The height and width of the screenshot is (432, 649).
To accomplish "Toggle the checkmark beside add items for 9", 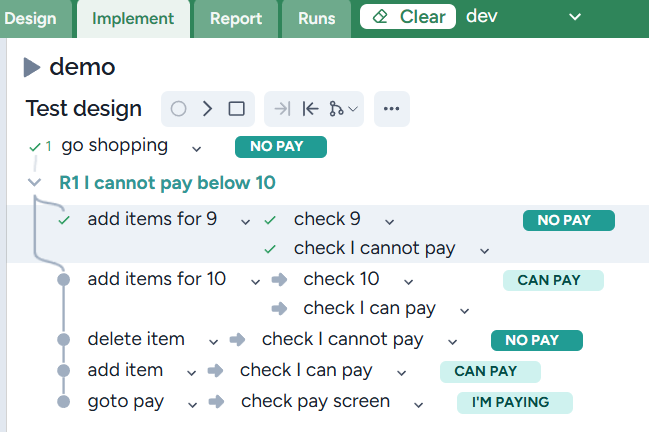I will [65, 220].
